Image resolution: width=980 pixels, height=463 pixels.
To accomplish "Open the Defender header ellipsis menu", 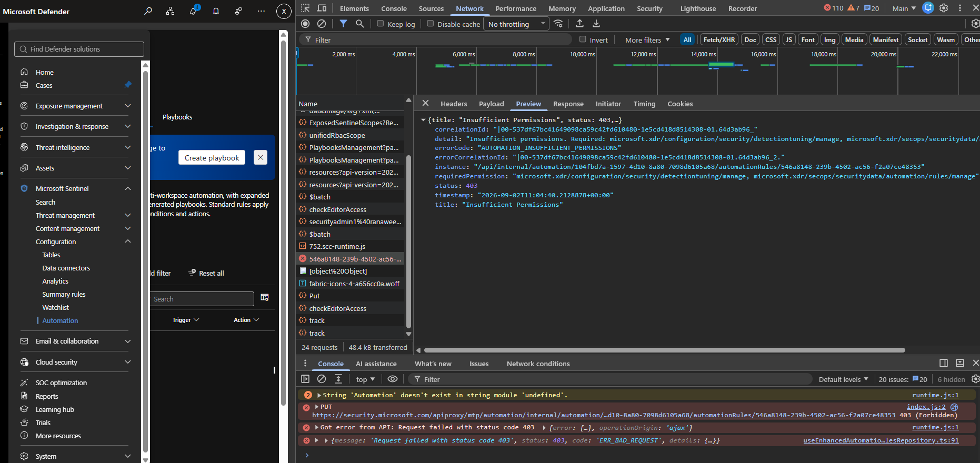I will (x=261, y=11).
